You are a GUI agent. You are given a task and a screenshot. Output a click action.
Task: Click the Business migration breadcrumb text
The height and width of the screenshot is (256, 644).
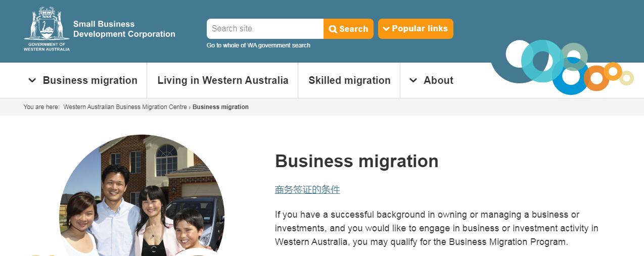220,107
